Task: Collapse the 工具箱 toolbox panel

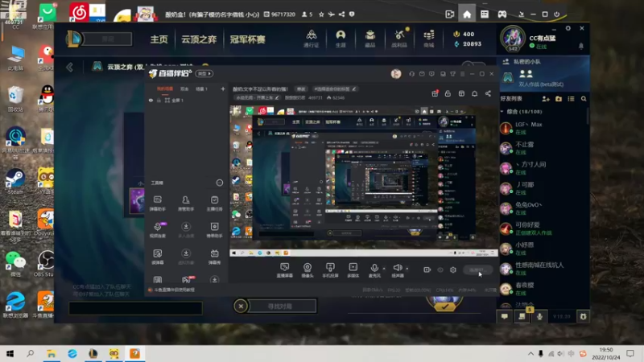Action: pyautogui.click(x=219, y=183)
